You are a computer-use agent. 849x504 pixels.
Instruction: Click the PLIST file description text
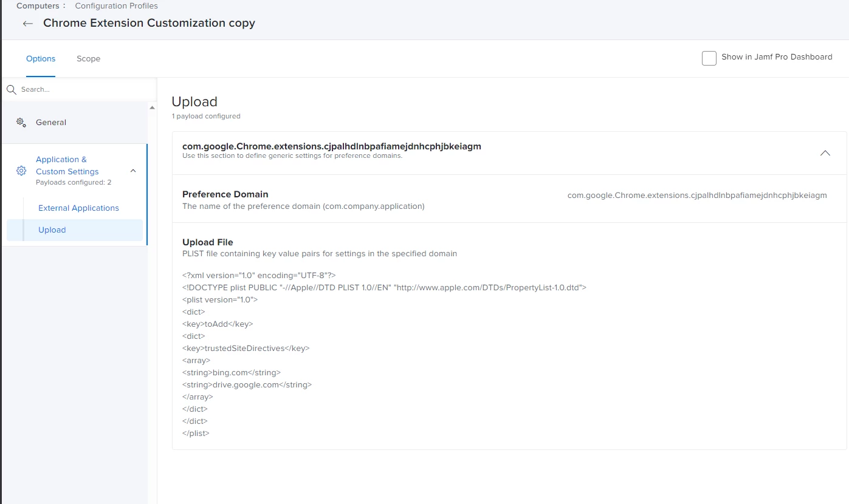(320, 253)
